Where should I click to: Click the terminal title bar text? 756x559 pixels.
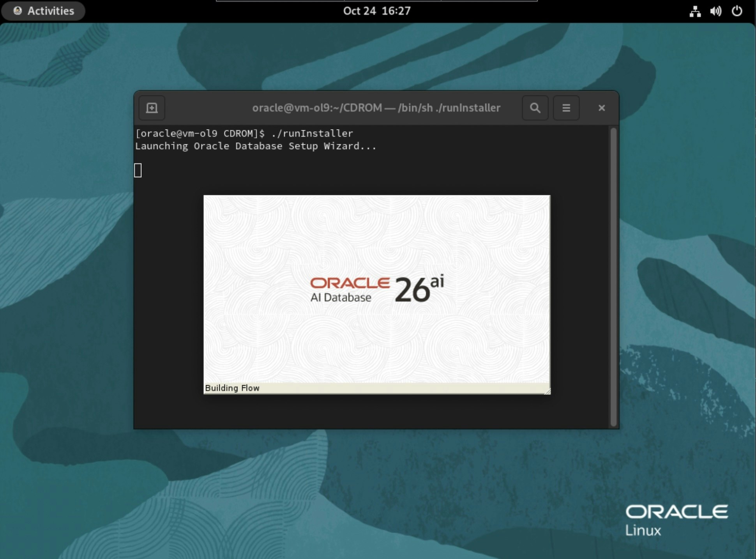(x=376, y=108)
